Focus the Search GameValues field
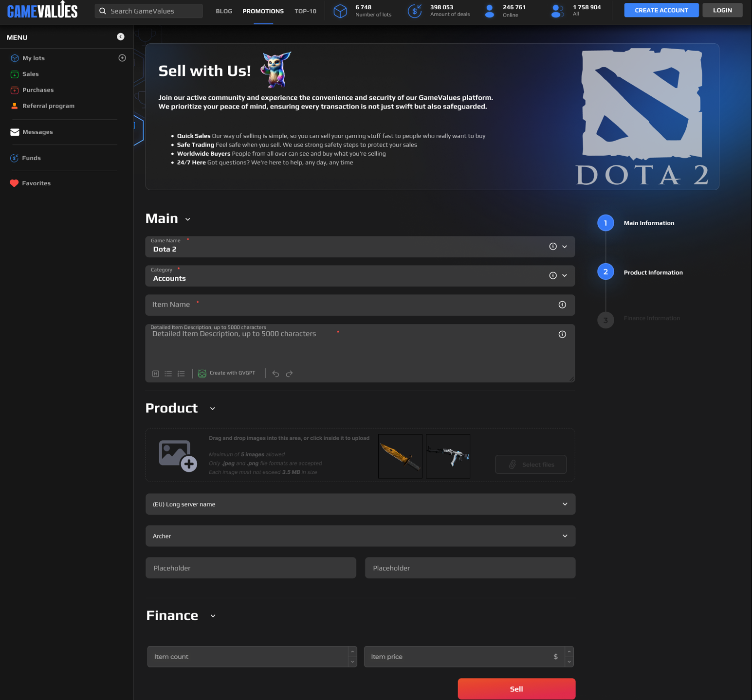This screenshot has height=700, width=752. (148, 11)
